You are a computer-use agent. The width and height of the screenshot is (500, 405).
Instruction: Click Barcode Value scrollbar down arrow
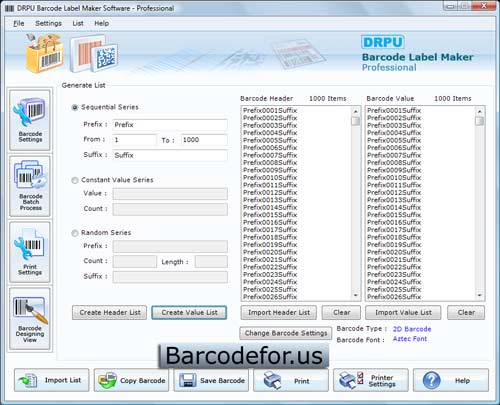(x=480, y=295)
